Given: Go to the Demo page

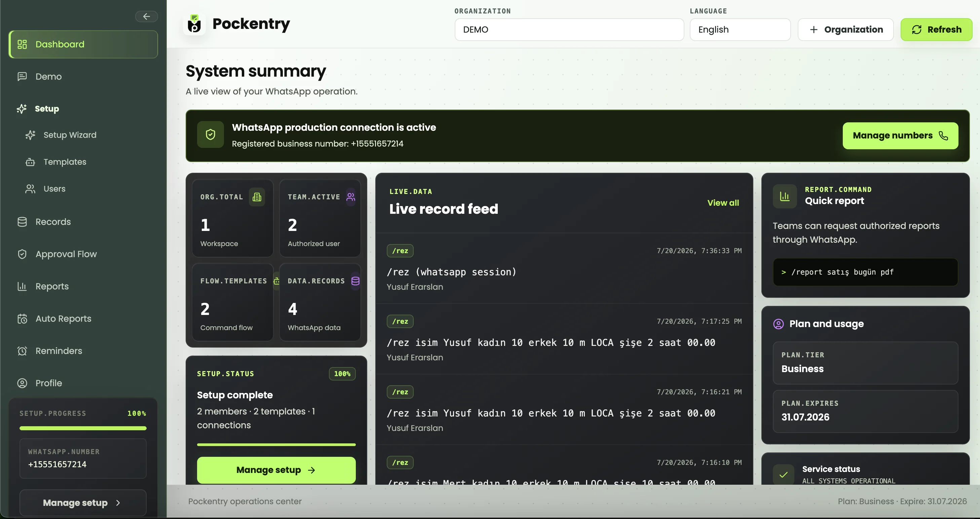Looking at the screenshot, I should coord(48,77).
